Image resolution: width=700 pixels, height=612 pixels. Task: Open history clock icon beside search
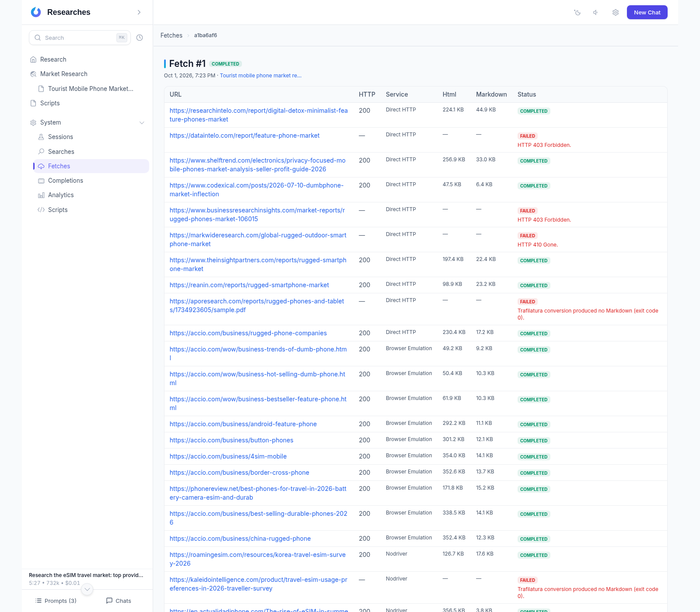[140, 38]
